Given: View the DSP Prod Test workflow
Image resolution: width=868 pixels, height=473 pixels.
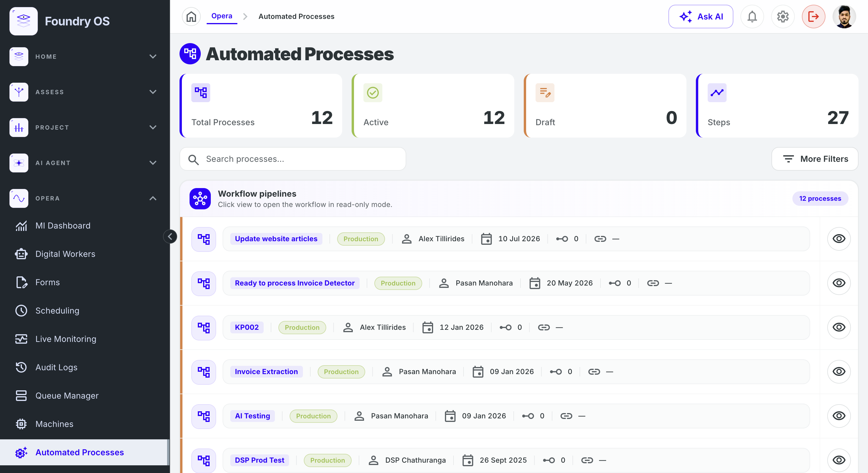Looking at the screenshot, I should (x=839, y=460).
